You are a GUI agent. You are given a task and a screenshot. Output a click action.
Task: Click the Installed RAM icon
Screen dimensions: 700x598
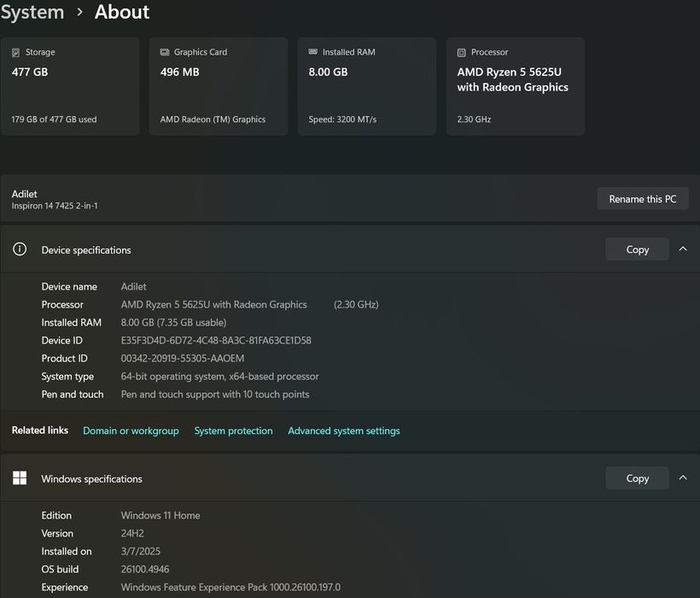(313, 52)
